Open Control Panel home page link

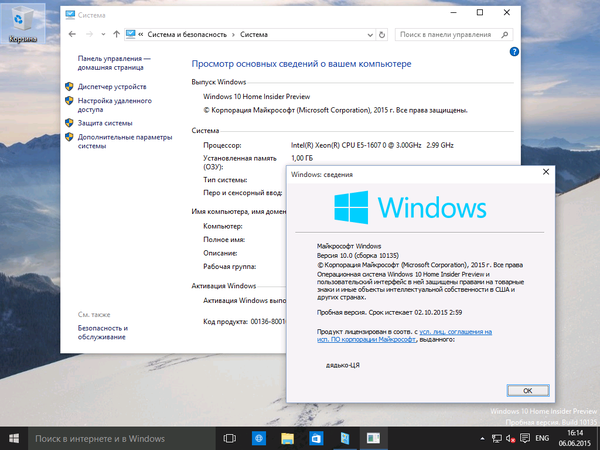pyautogui.click(x=114, y=63)
